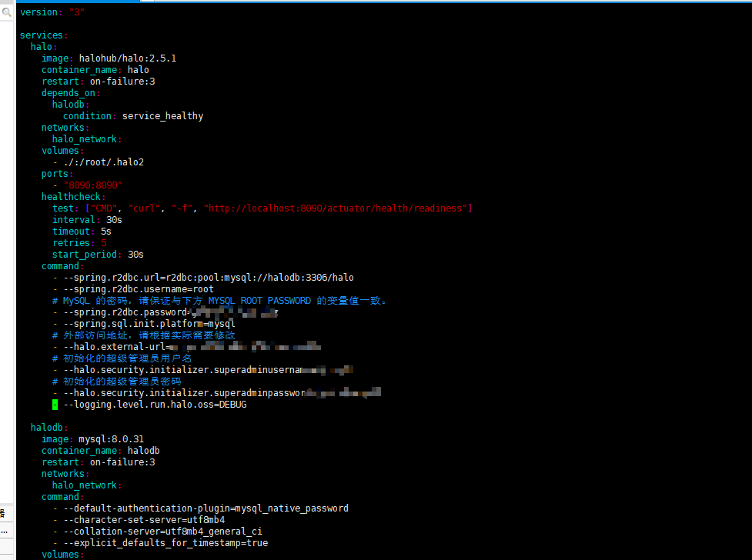Click the "初始化的超级管理员密码" comment
752x560 pixels.
click(116, 382)
